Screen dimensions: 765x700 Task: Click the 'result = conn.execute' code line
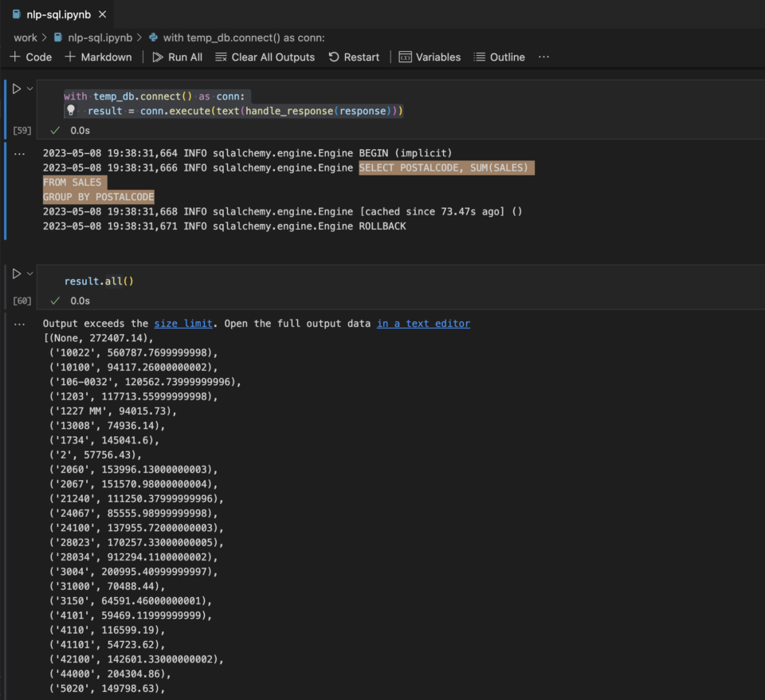click(x=245, y=111)
